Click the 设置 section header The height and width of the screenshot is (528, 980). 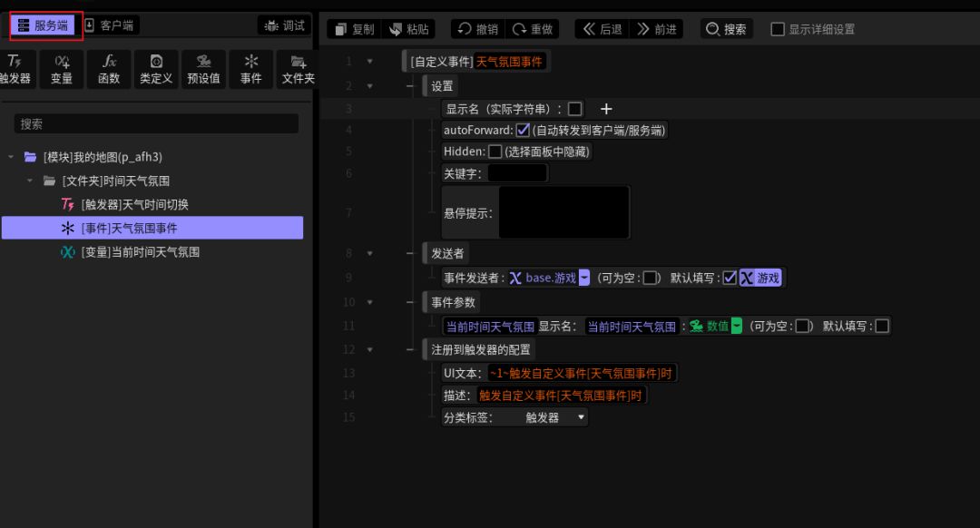pyautogui.click(x=441, y=85)
